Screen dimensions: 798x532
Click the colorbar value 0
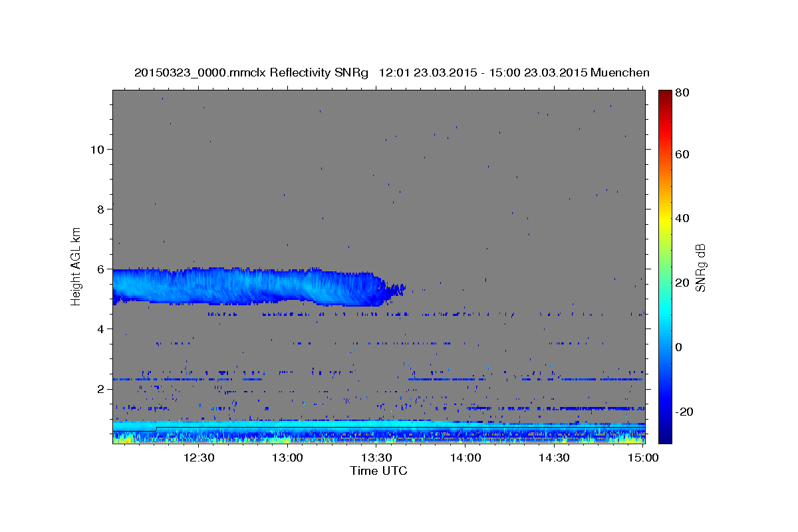(x=679, y=347)
